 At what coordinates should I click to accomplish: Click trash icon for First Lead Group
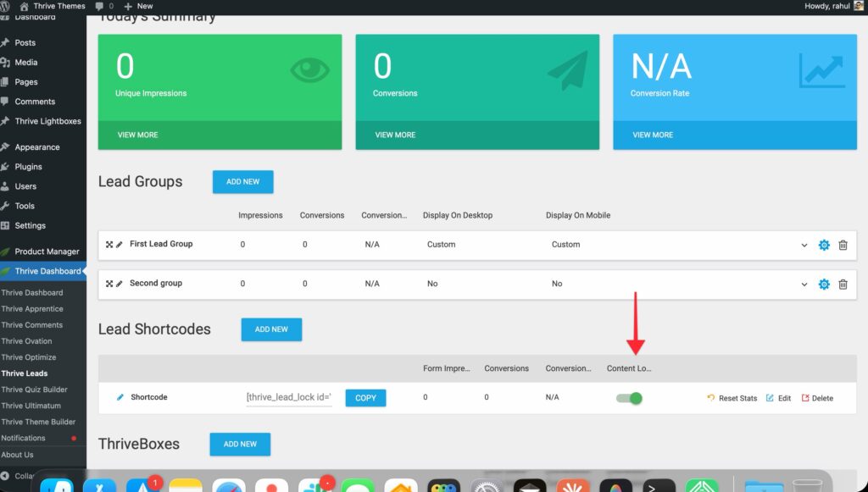[x=843, y=245]
